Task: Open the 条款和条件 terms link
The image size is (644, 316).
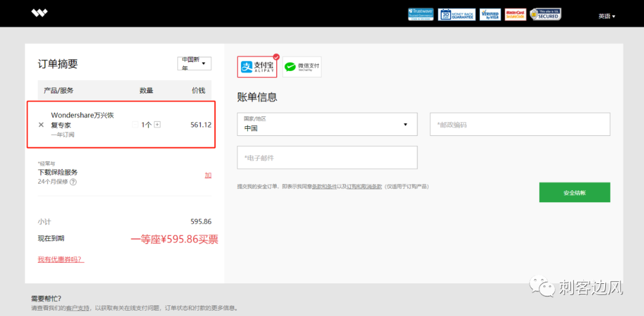Action: coord(324,187)
